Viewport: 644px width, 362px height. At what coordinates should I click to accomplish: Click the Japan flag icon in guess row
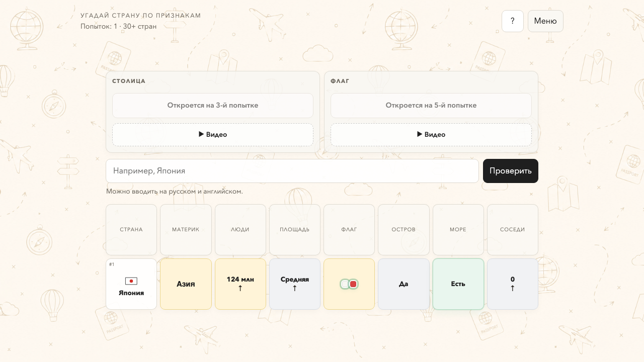131,281
